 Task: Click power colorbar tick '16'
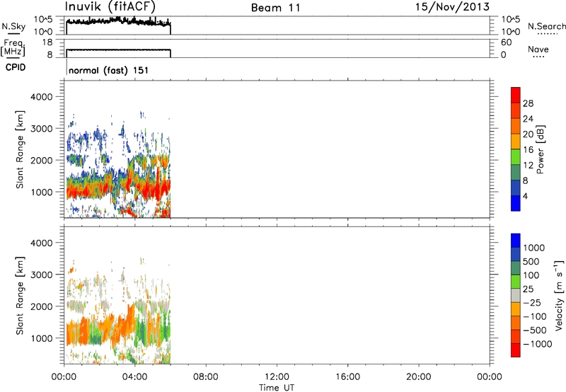click(x=528, y=150)
